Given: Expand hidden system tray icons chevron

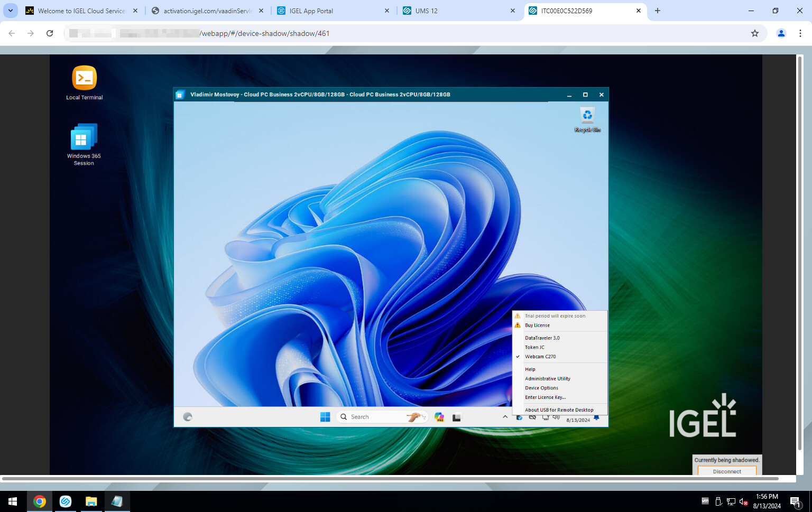Looking at the screenshot, I should pos(505,417).
